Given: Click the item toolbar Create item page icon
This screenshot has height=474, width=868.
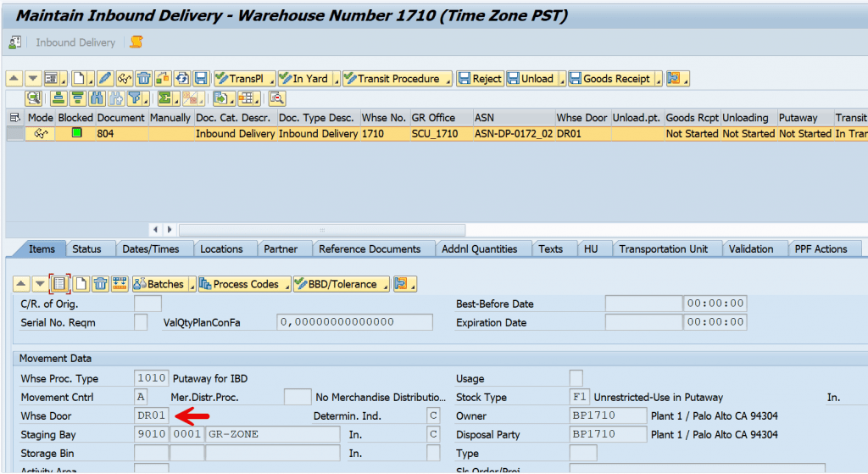Looking at the screenshot, I should (x=81, y=284).
